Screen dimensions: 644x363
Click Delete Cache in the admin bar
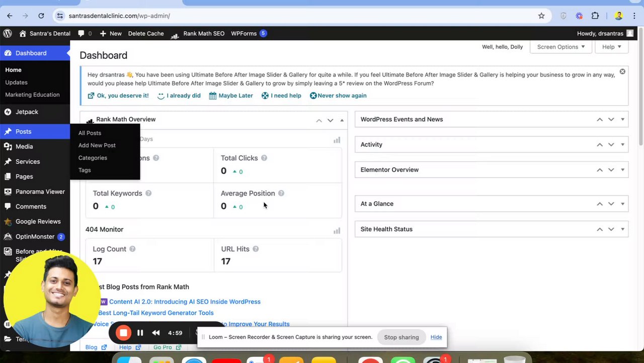[146, 33]
